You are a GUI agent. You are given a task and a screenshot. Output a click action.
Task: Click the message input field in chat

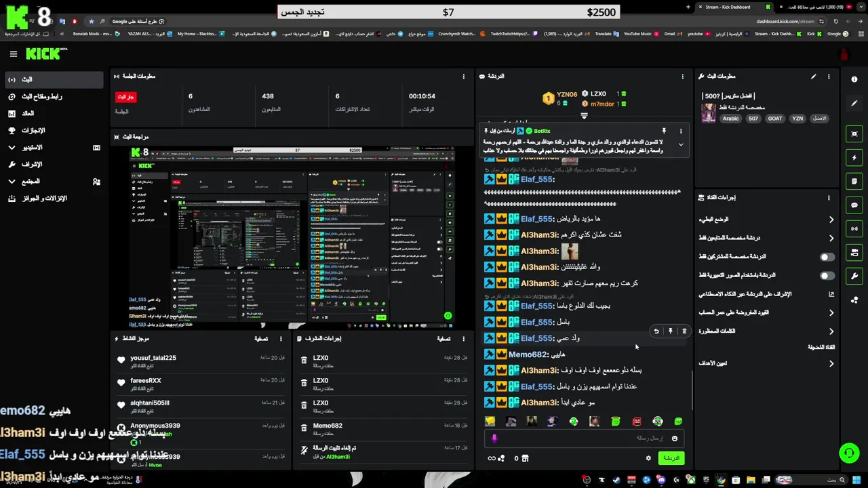coord(583,439)
